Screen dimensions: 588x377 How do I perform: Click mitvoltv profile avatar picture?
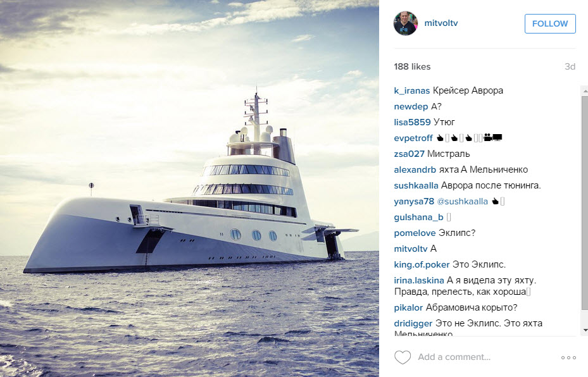point(405,23)
